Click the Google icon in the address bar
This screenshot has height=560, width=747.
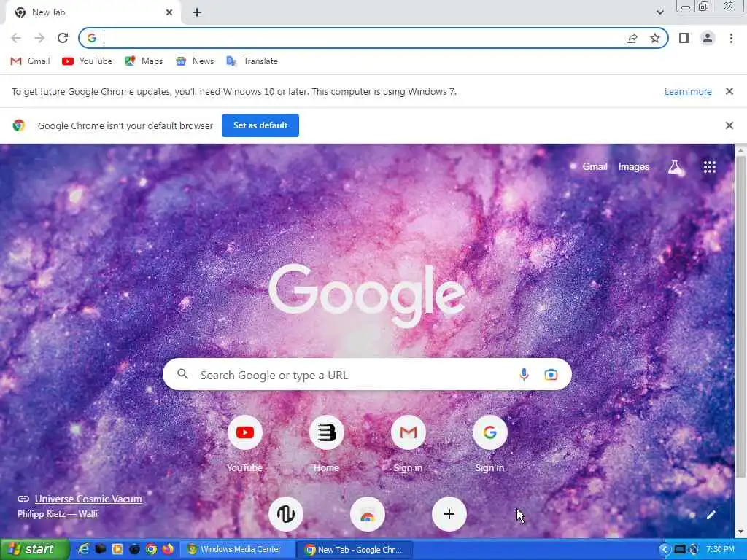[92, 38]
